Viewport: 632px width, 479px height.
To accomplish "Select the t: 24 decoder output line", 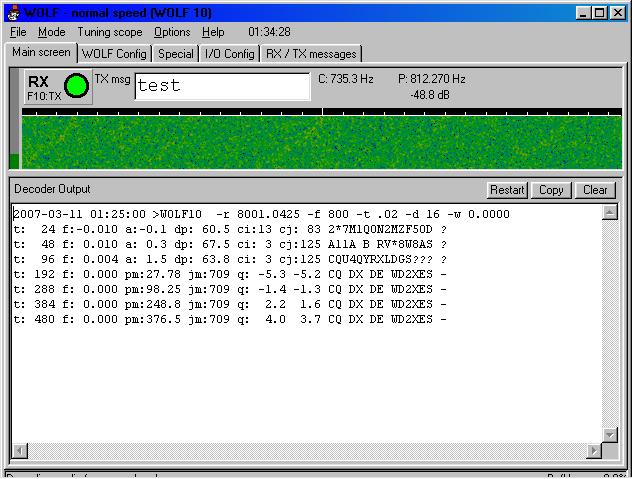I will coord(230,229).
